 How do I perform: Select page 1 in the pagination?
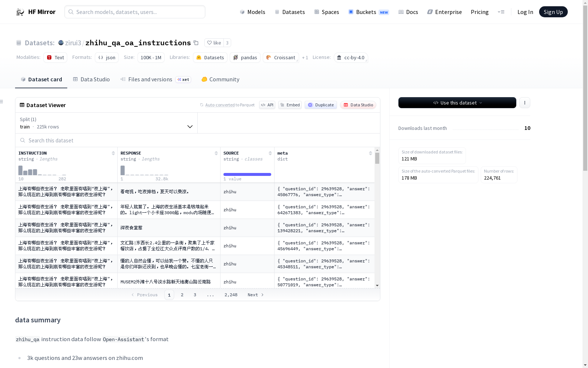click(x=169, y=295)
